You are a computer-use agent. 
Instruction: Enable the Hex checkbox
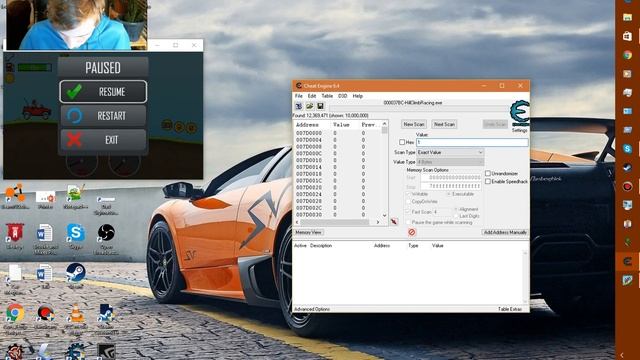402,142
